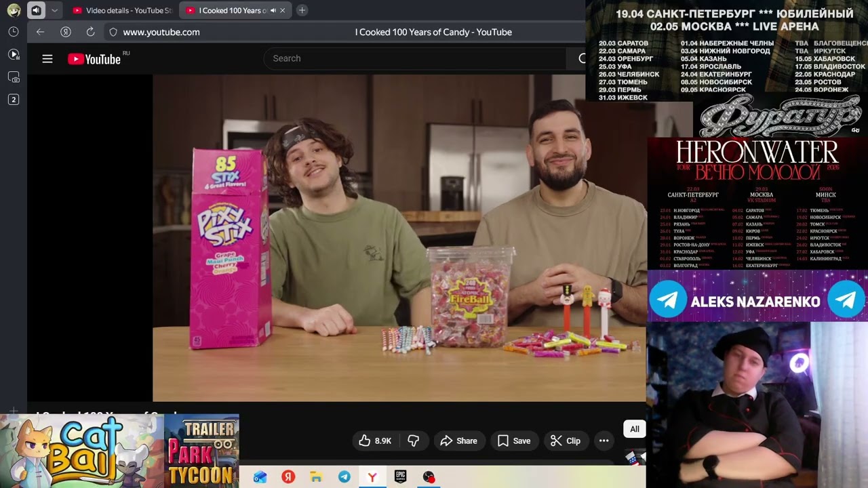This screenshot has width=868, height=488.
Task: Open Telegram from the taskbar
Action: [x=344, y=477]
